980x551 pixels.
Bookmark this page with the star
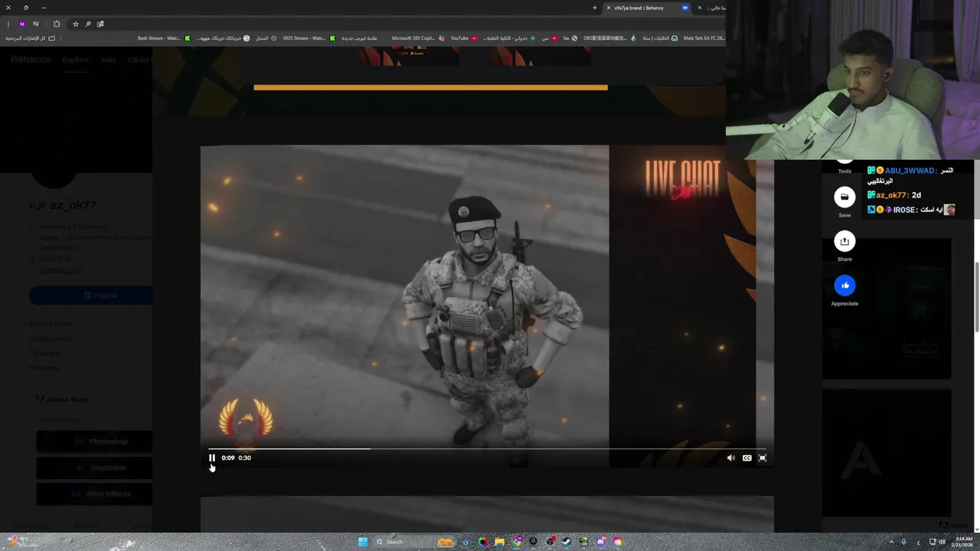pyautogui.click(x=75, y=24)
